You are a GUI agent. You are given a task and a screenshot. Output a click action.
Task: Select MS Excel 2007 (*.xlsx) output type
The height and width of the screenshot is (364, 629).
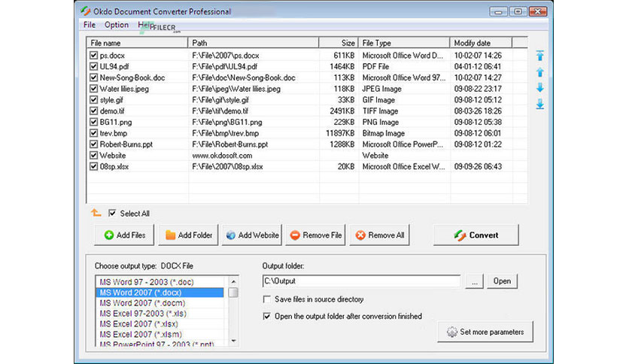click(160, 324)
